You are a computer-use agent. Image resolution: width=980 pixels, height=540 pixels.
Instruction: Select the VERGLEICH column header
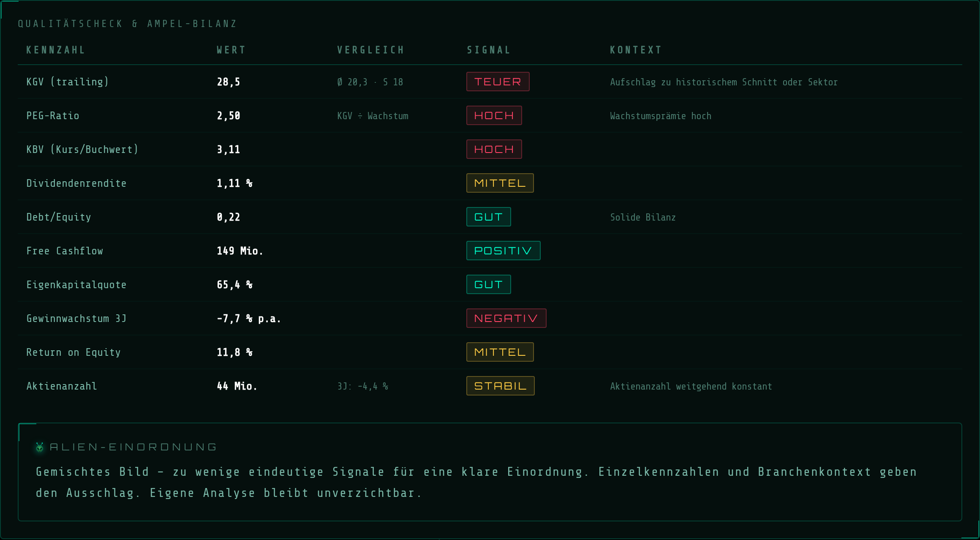point(371,50)
